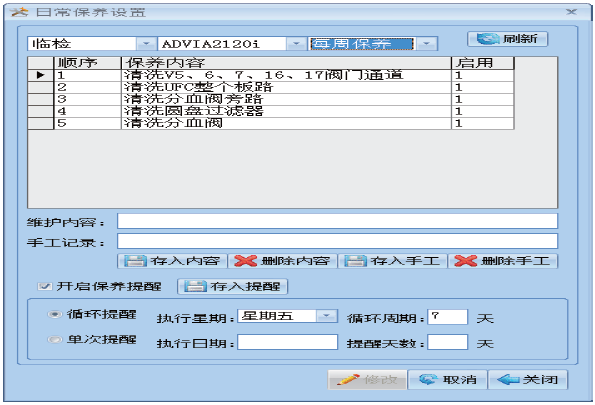Click the 维护内容 input field

(337, 221)
